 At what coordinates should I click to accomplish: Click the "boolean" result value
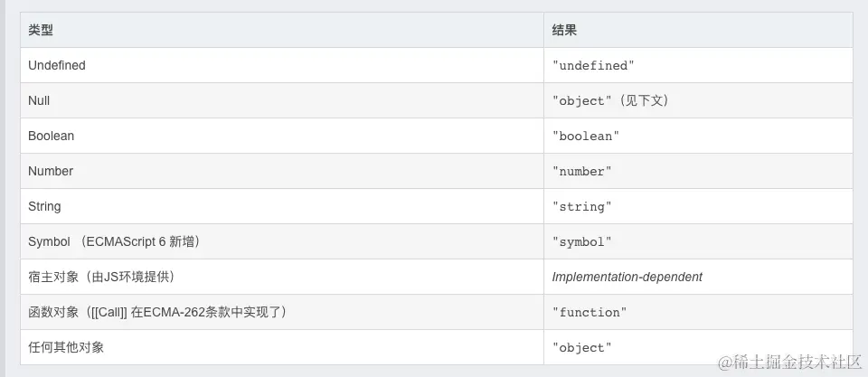click(586, 137)
